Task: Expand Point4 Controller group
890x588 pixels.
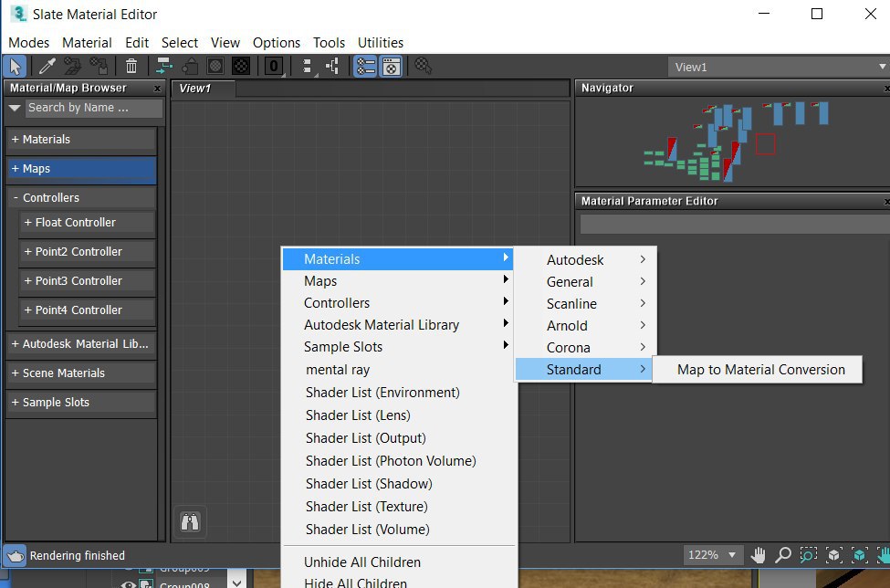Action: (x=87, y=310)
